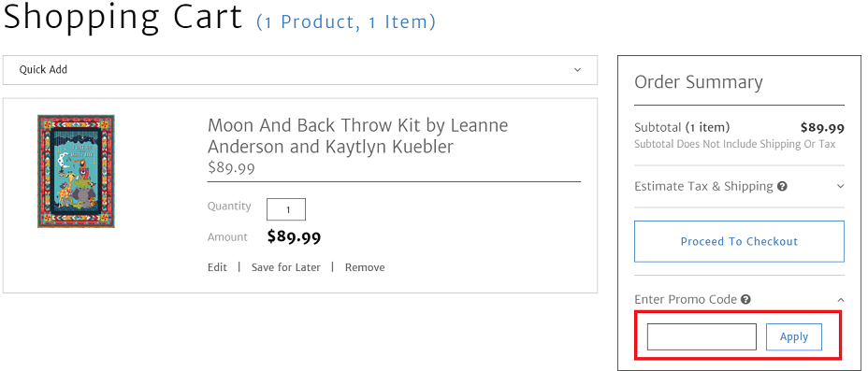Click the Order Summary heading
Screen dimensions: 868x371
(x=699, y=82)
